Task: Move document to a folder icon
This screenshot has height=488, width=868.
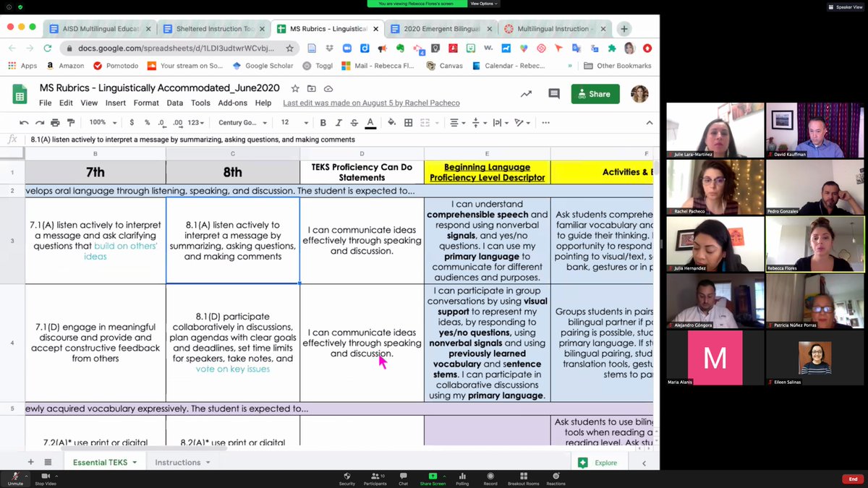Action: click(x=312, y=88)
